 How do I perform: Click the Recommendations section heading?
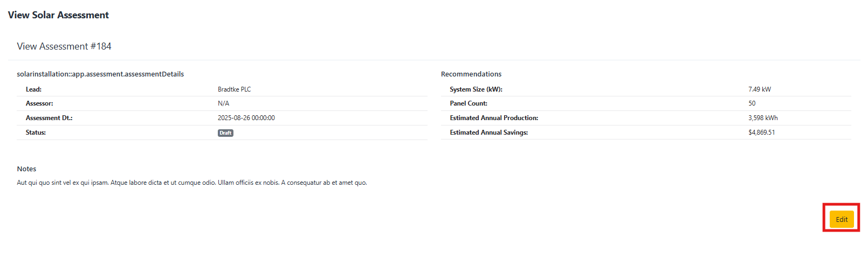[x=471, y=74]
